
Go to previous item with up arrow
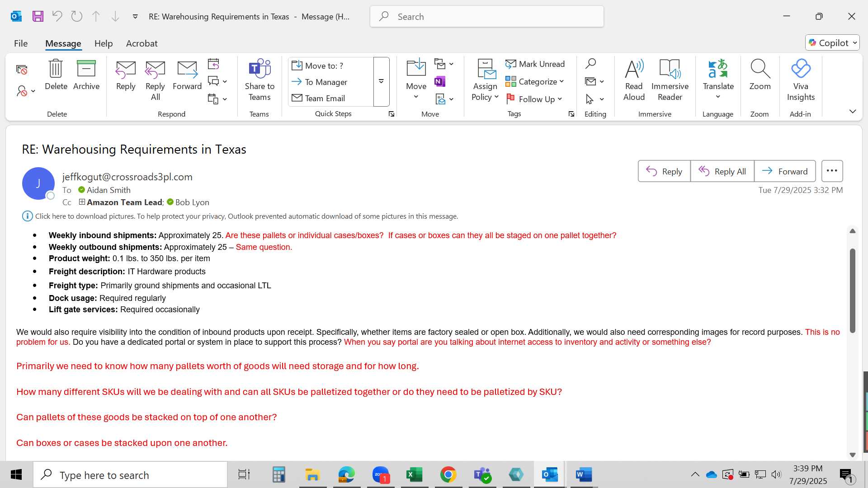(x=96, y=17)
